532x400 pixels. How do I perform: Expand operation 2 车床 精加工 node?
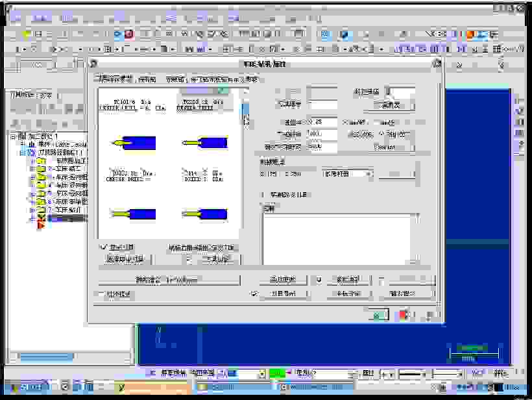point(32,169)
